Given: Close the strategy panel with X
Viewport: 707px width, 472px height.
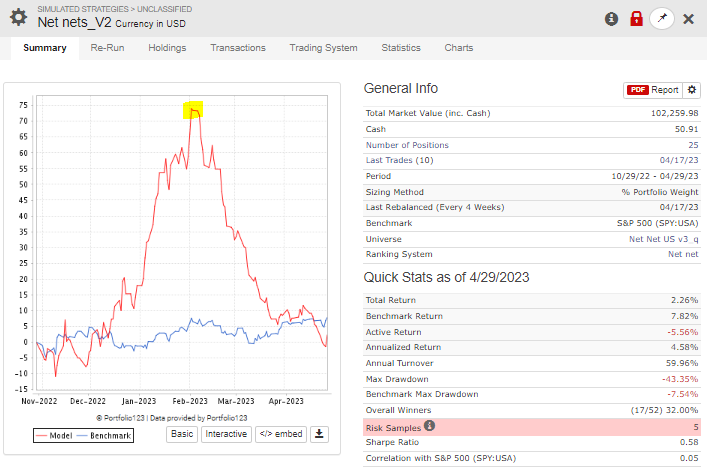Looking at the screenshot, I should pos(689,19).
